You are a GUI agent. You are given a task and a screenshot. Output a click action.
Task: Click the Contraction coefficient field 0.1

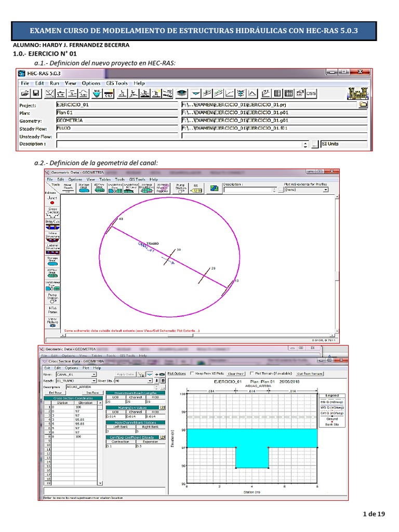[x=121, y=446]
